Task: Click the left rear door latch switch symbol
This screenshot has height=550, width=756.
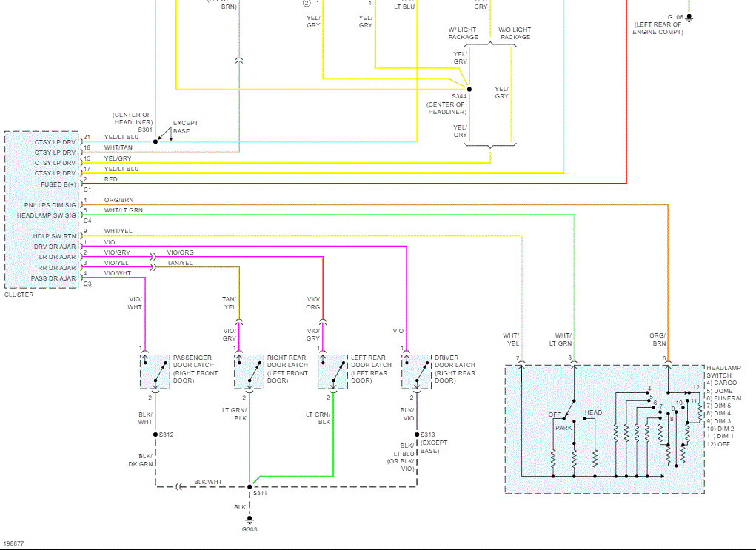Action: pyautogui.click(x=332, y=372)
